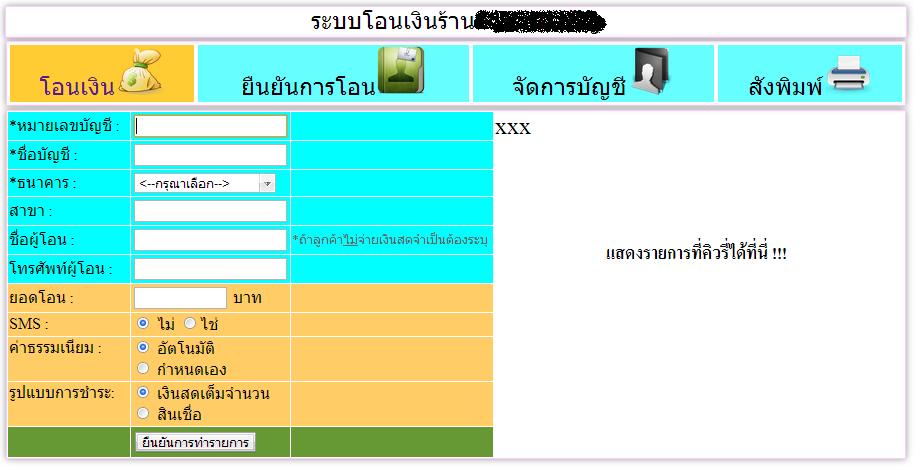
Task: Open the สั่งพิมพ์ tab
Action: coord(810,73)
